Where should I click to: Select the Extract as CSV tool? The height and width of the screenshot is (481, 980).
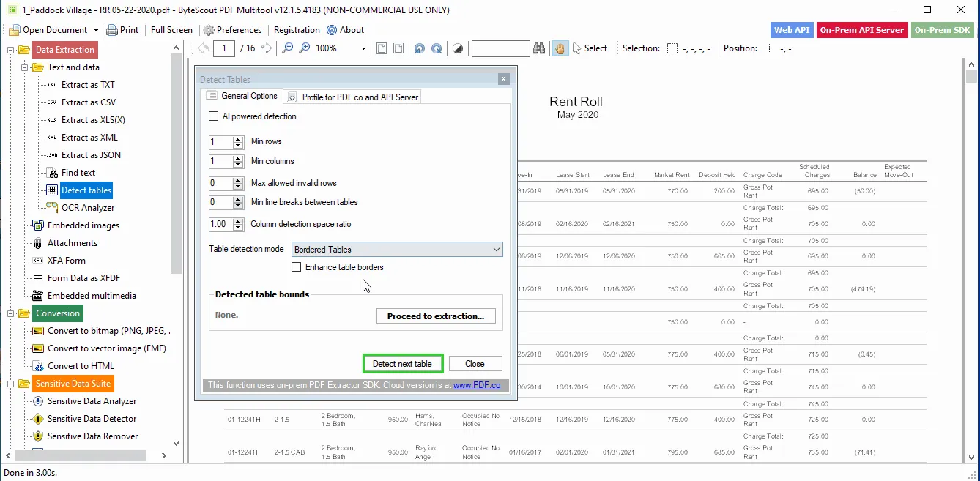point(89,102)
